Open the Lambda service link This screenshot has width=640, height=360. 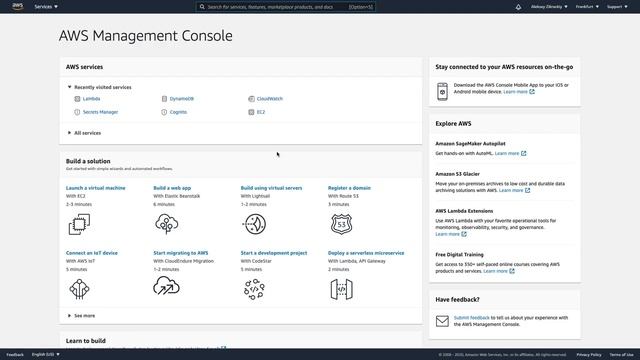tap(91, 99)
